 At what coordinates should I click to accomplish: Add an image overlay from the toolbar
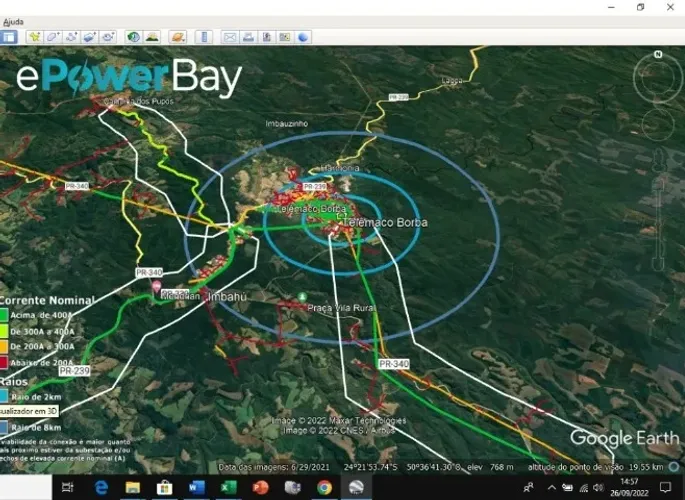pyautogui.click(x=90, y=37)
